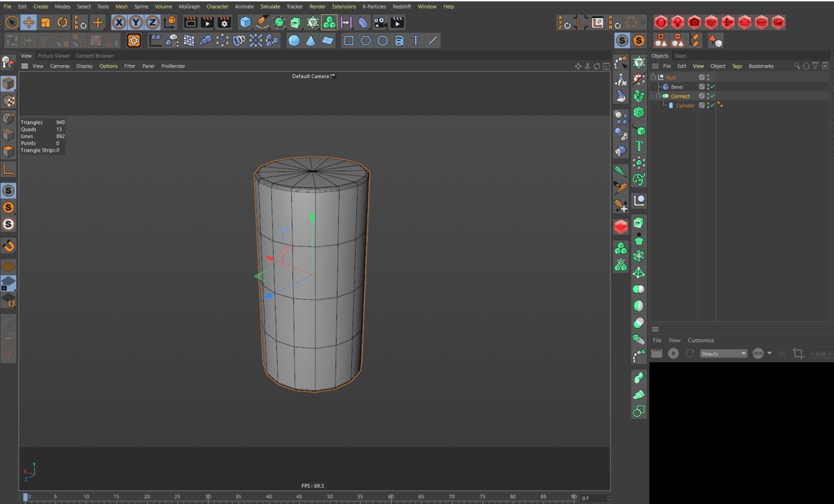Image resolution: width=834 pixels, height=504 pixels.
Task: Click the Camera object icon
Action: pyautogui.click(x=380, y=23)
